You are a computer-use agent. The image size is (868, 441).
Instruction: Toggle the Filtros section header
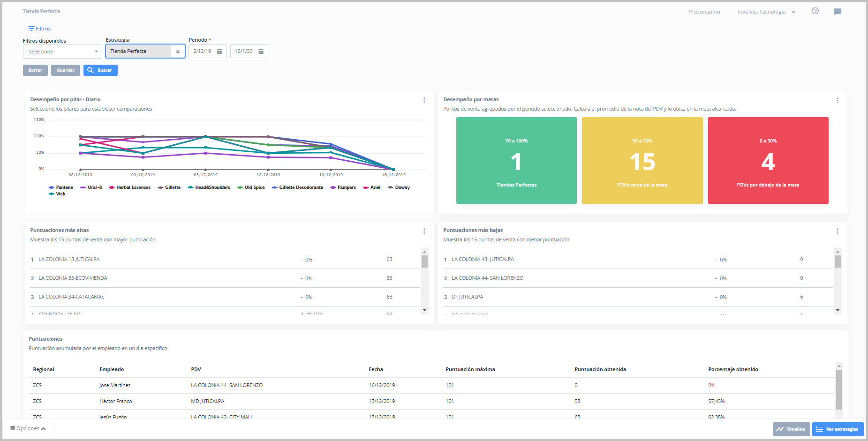click(39, 29)
